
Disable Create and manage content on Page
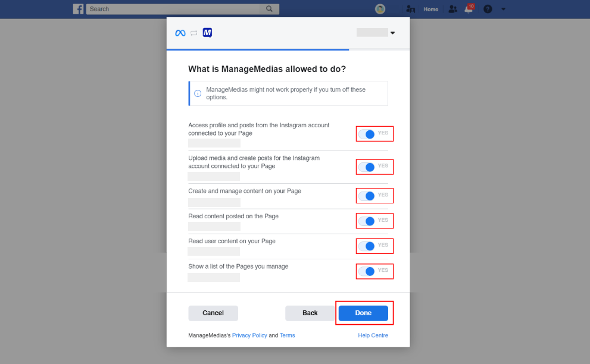tap(367, 196)
